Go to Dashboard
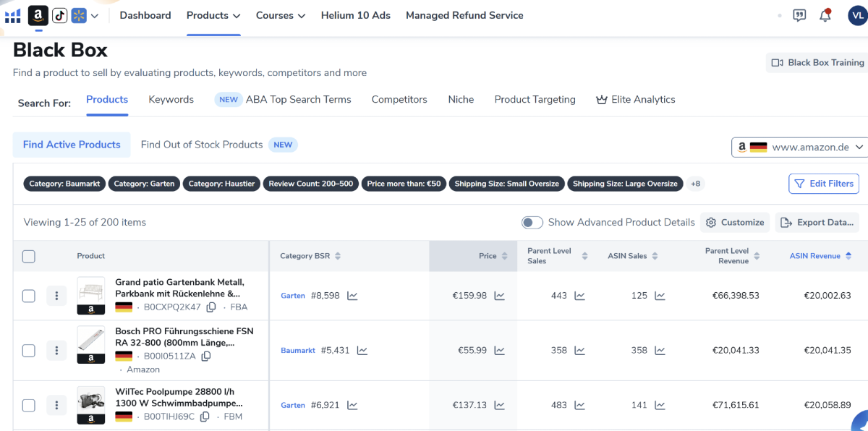Viewport: 868px width, 431px height. (x=145, y=15)
